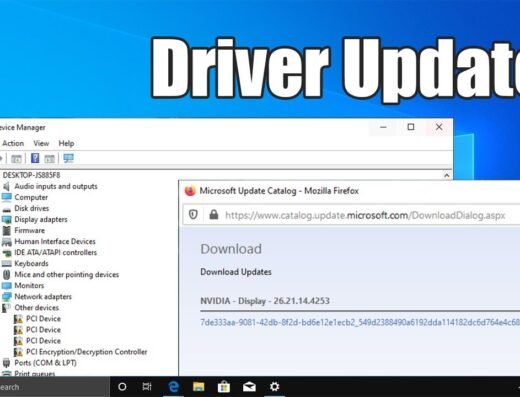
Task: Close the Device Manager window
Action: tap(439, 127)
